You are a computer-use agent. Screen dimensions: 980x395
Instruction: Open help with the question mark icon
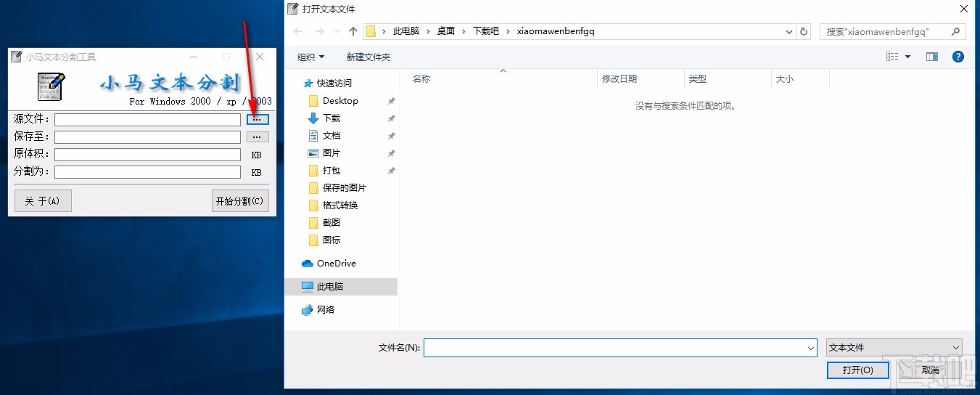(x=958, y=57)
